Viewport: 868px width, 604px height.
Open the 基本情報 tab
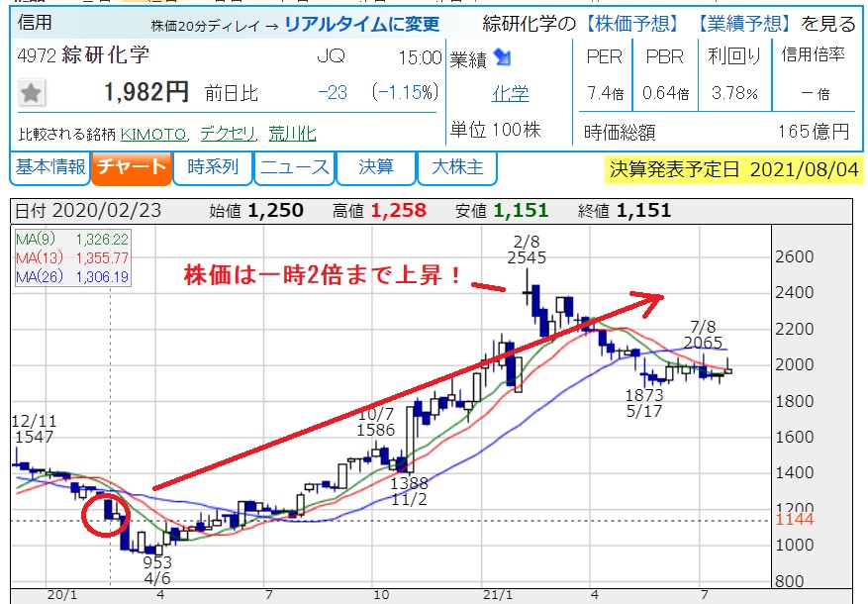click(x=49, y=167)
